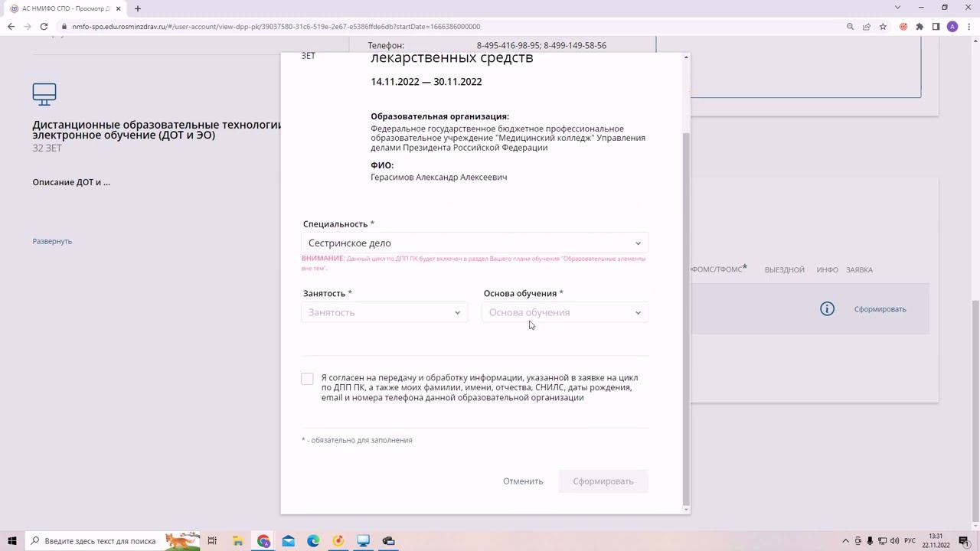
Task: Open Chrome three-dot menu
Action: pos(968,26)
